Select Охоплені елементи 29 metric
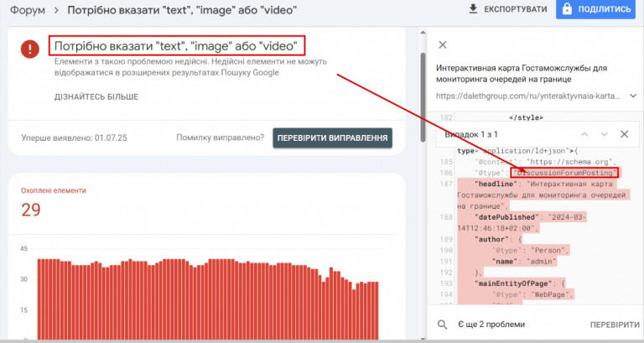Image resolution: width=644 pixels, height=343 pixels. pyautogui.click(x=54, y=203)
